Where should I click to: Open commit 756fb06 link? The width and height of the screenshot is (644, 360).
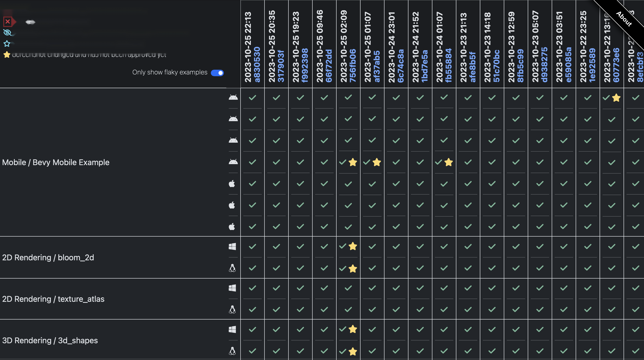[x=353, y=66]
